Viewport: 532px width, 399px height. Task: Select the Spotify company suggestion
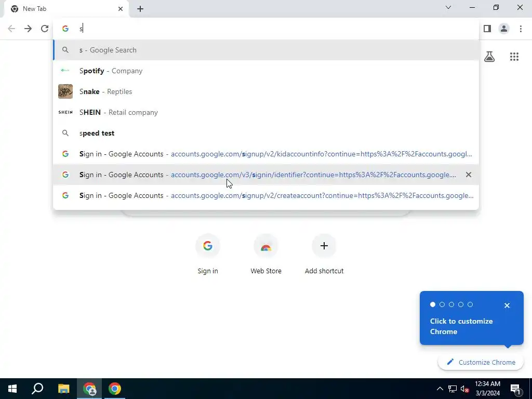(266, 71)
